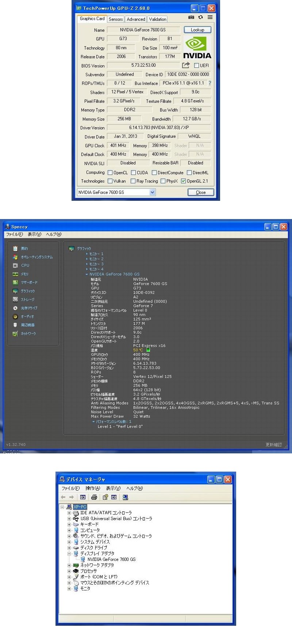Image resolution: width=292 pixels, height=644 pixels.
Task: Click the Lookup button
Action: (197, 30)
